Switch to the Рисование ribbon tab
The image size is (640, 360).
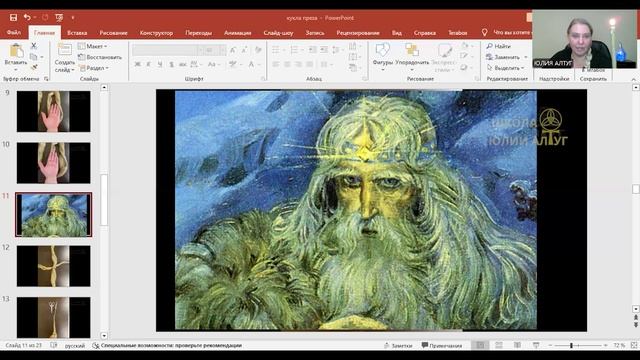point(113,33)
